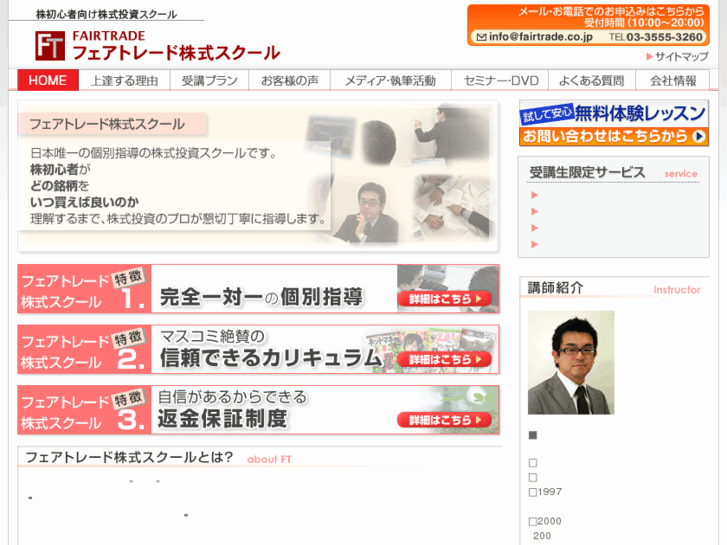Click the info@fairtrade.co.jp email link
Image resolution: width=727 pixels, height=545 pixels.
click(541, 37)
